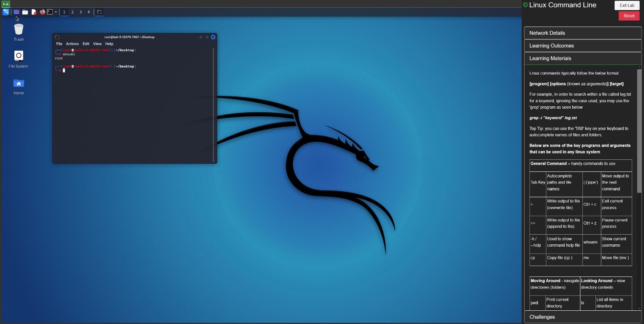Click the Exit Lab button
644x324 pixels.
click(627, 5)
